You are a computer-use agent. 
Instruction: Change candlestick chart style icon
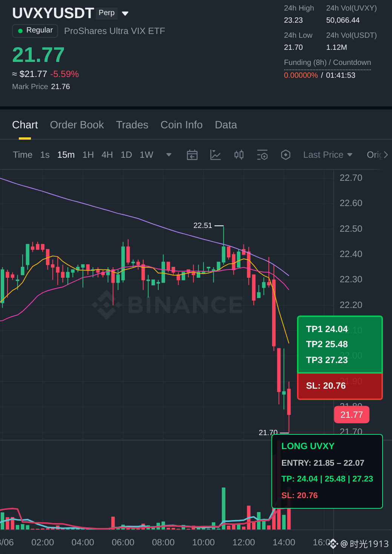pyautogui.click(x=239, y=155)
